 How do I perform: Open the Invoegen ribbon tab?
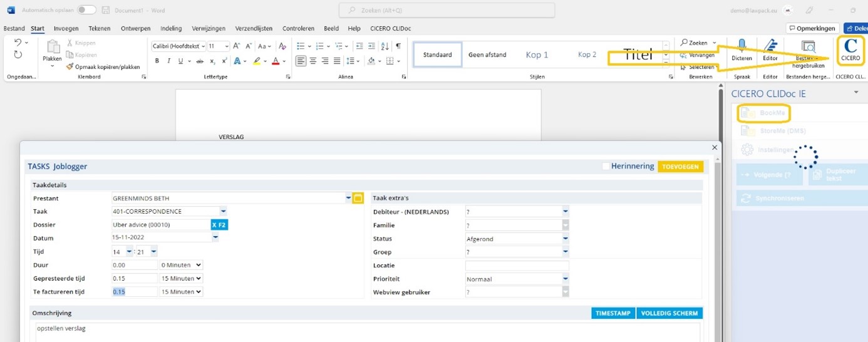pos(66,28)
